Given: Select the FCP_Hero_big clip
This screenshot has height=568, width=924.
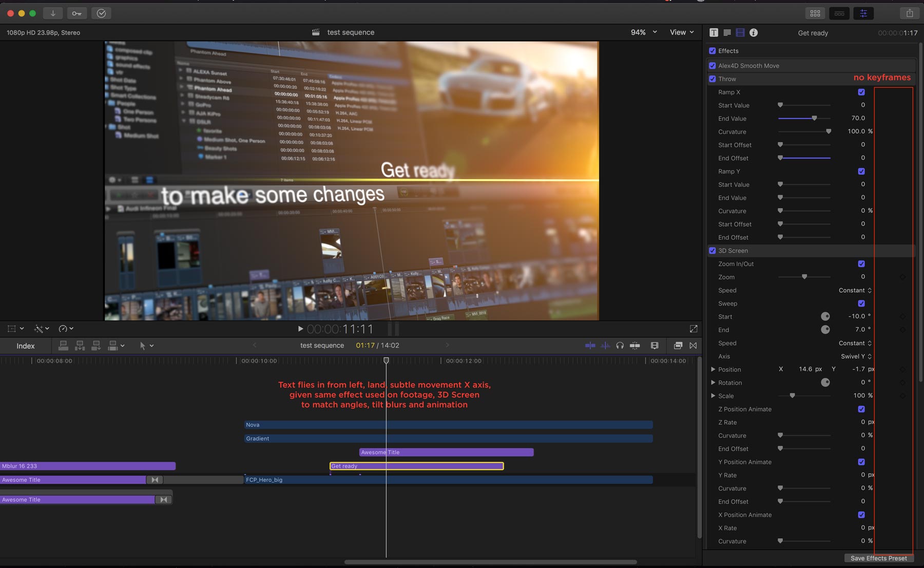Looking at the screenshot, I should pyautogui.click(x=448, y=480).
